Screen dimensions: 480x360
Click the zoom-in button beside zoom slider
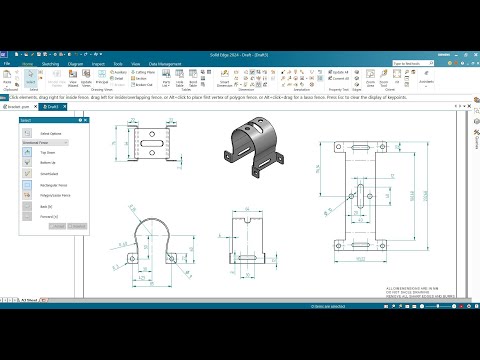point(454,306)
